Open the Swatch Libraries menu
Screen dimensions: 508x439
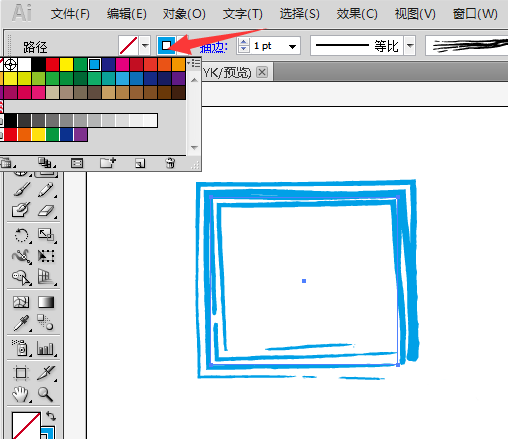coord(7,163)
